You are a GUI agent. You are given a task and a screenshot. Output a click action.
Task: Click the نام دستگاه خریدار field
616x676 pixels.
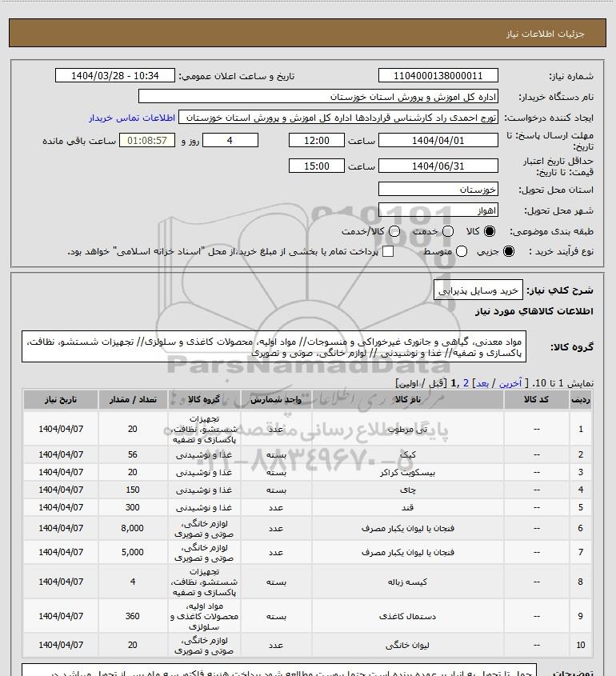point(318,97)
